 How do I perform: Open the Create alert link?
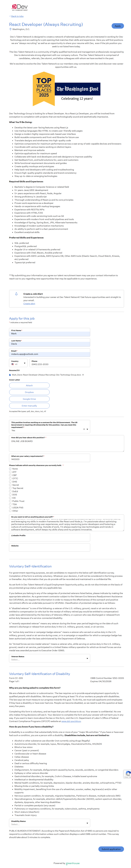click(x=29, y=304)
